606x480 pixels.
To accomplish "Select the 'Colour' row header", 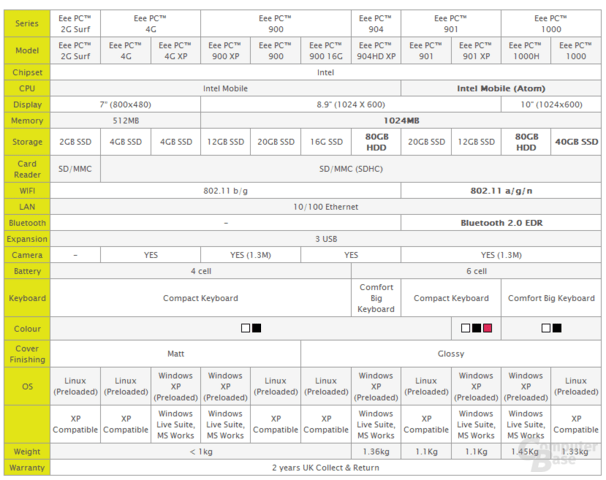I will coord(27,329).
